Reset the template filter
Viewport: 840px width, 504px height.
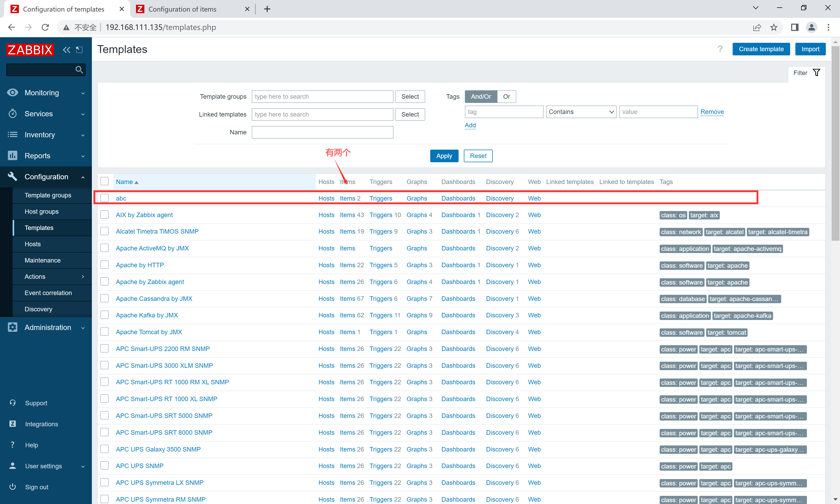click(478, 156)
